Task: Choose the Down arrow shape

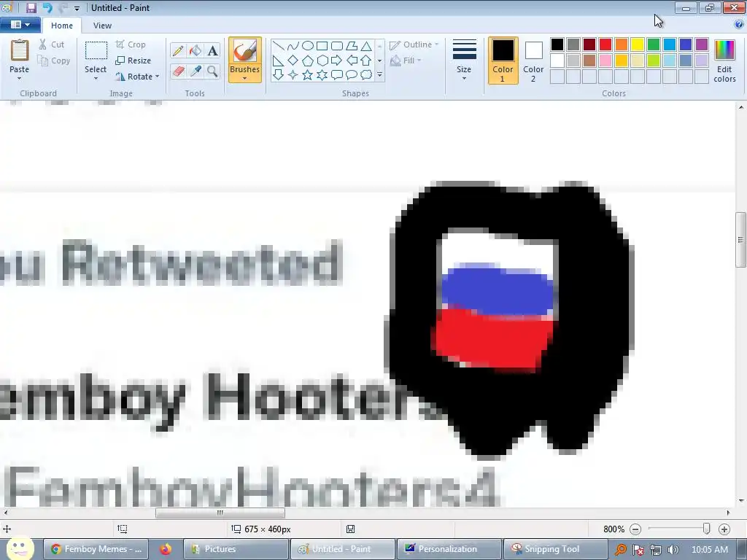Action: pos(279,75)
